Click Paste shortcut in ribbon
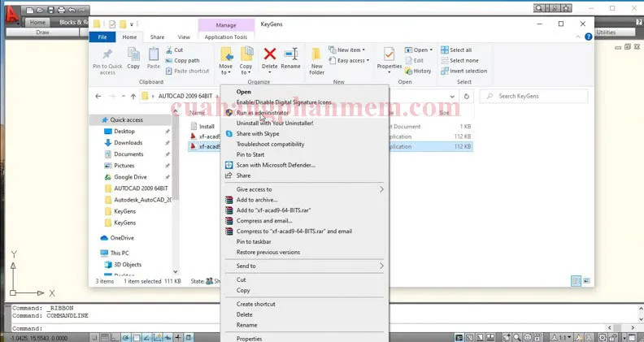The image size is (644, 342). (x=187, y=71)
